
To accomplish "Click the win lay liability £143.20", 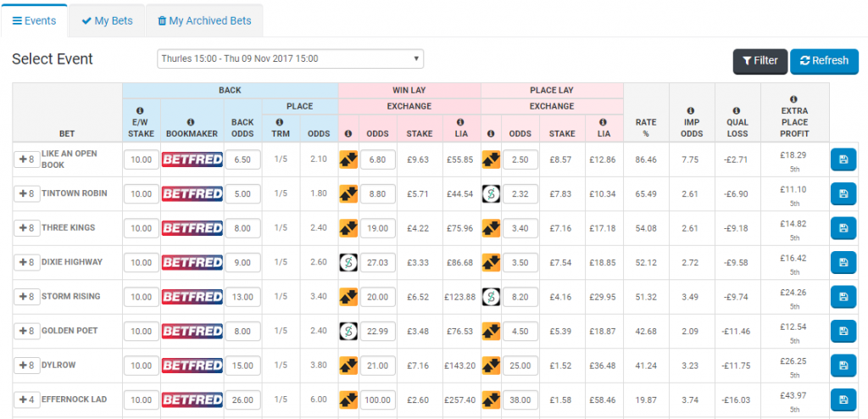I will click(460, 366).
